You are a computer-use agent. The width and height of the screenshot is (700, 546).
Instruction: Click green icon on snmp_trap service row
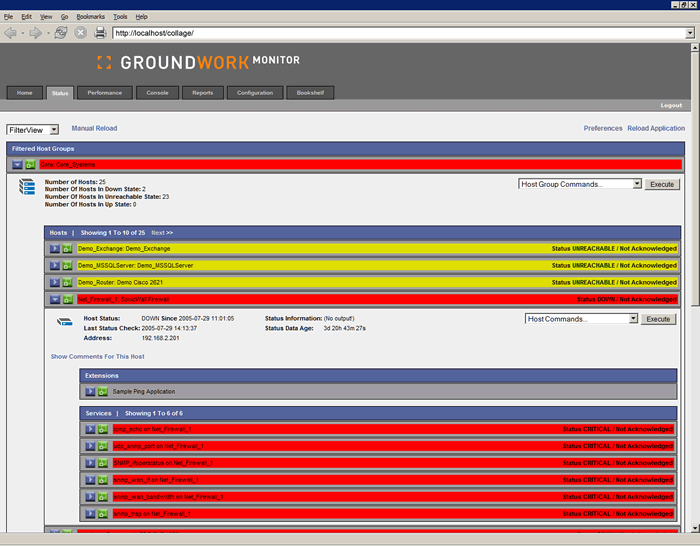[103, 514]
